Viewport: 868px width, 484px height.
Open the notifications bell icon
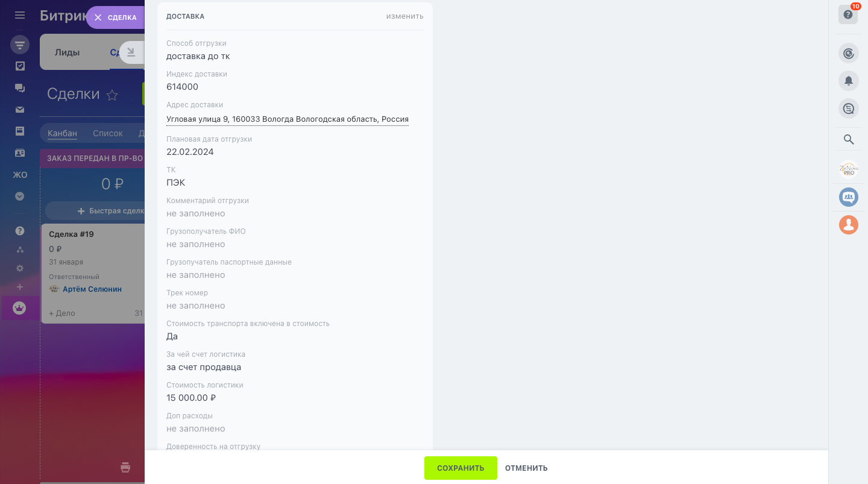pyautogui.click(x=849, y=81)
